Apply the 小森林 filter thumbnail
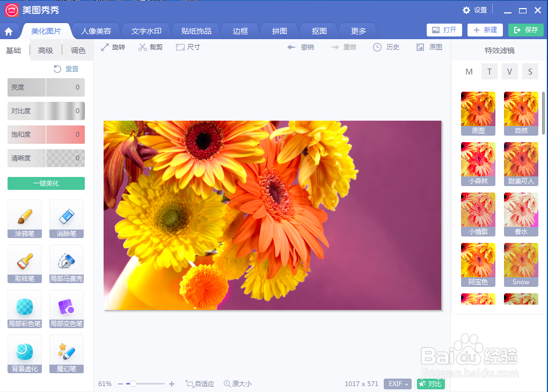 478,164
